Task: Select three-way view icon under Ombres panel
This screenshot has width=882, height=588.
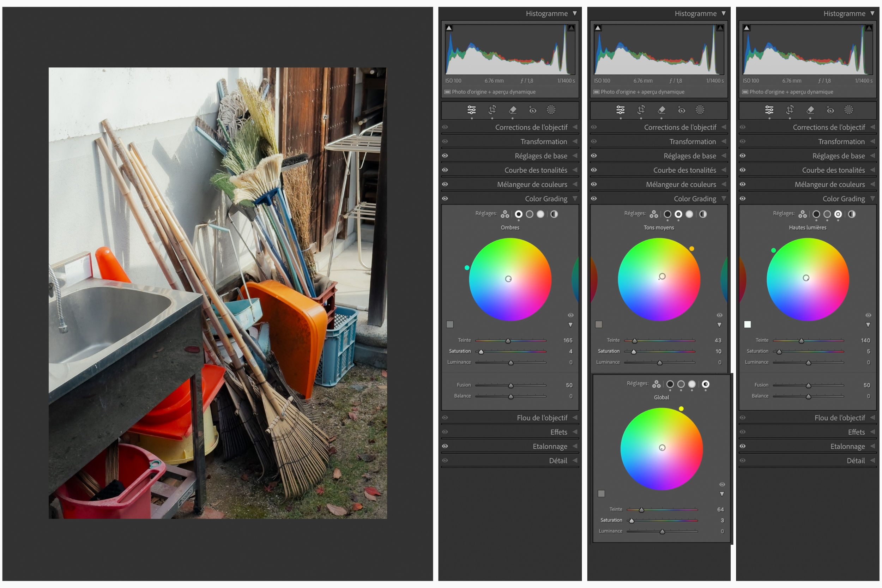Action: click(505, 214)
